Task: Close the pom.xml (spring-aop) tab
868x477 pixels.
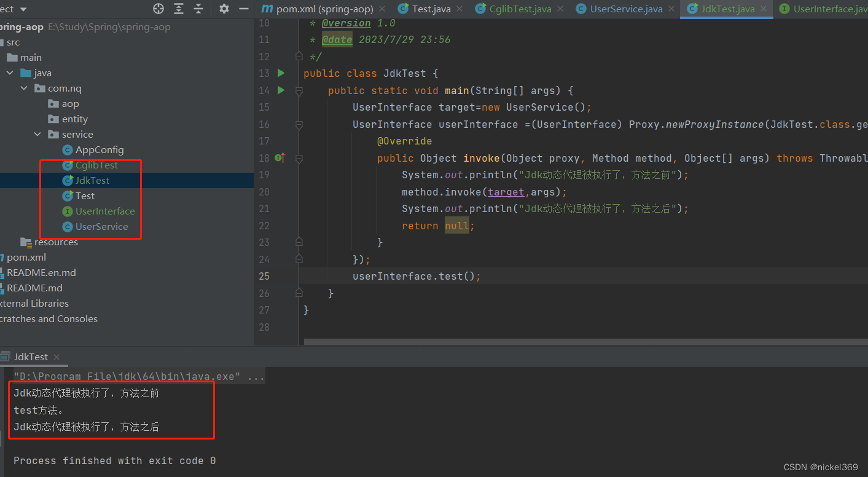Action: click(381, 9)
